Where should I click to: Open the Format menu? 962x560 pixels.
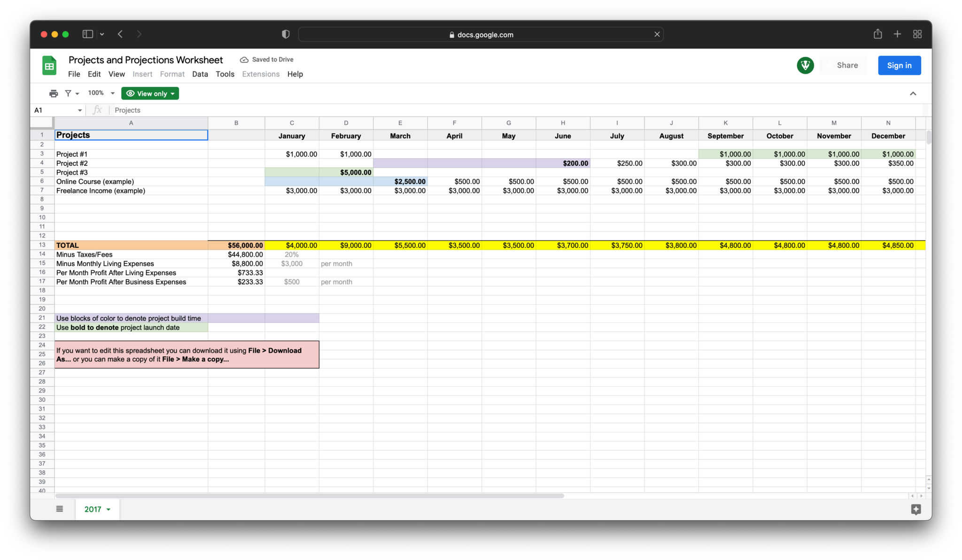172,74
